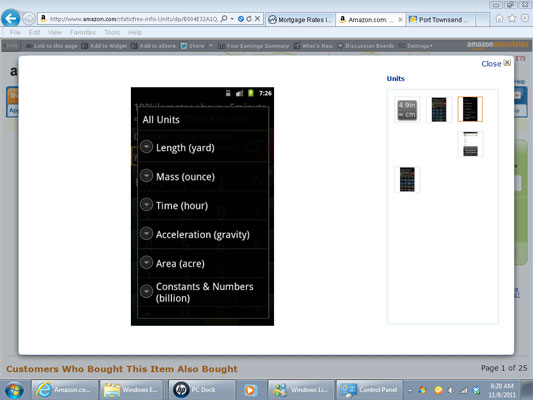This screenshot has width=533, height=400.
Task: Open Windows Explorer from taskbar
Action: (x=133, y=390)
